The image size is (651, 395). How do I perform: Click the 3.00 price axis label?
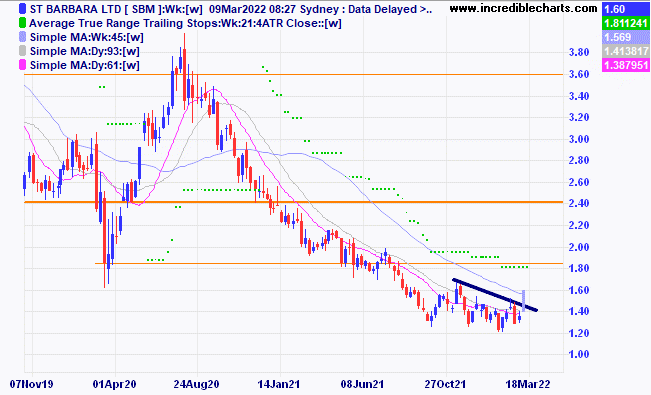pos(579,139)
